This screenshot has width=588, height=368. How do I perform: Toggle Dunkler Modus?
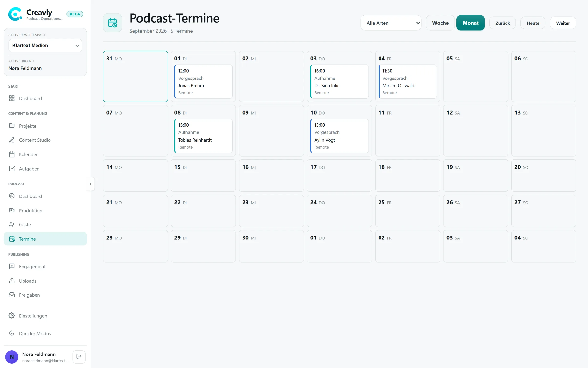tap(45, 333)
